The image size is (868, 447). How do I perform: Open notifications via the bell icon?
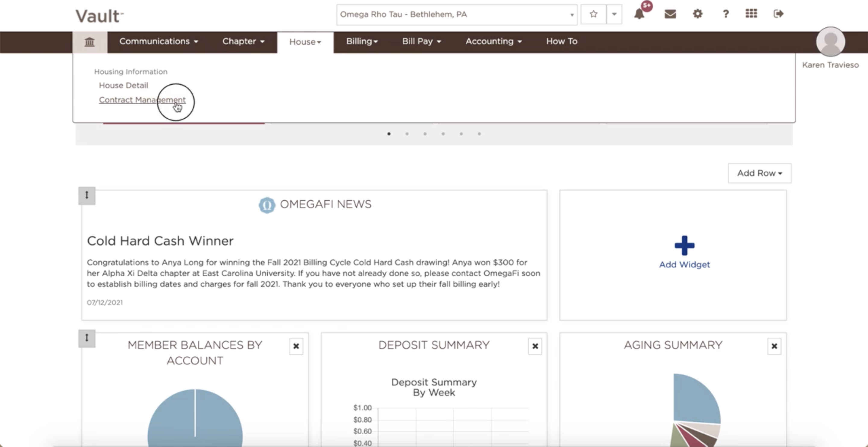pyautogui.click(x=639, y=14)
